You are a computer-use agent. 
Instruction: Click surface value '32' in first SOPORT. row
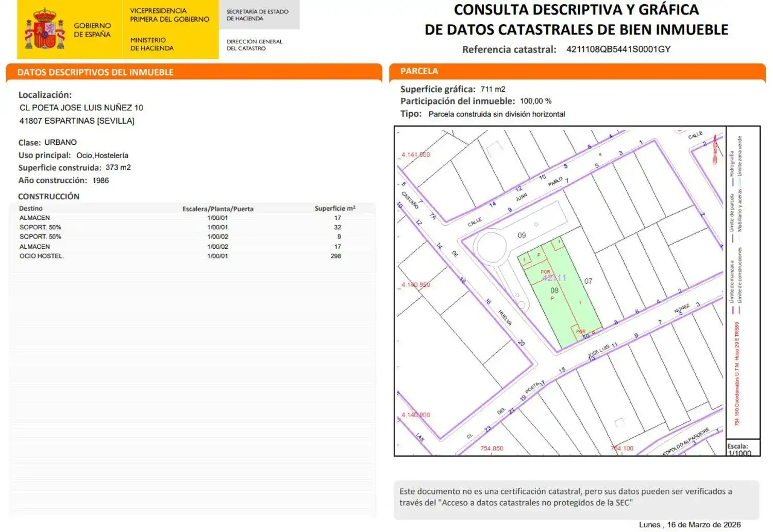click(x=338, y=227)
